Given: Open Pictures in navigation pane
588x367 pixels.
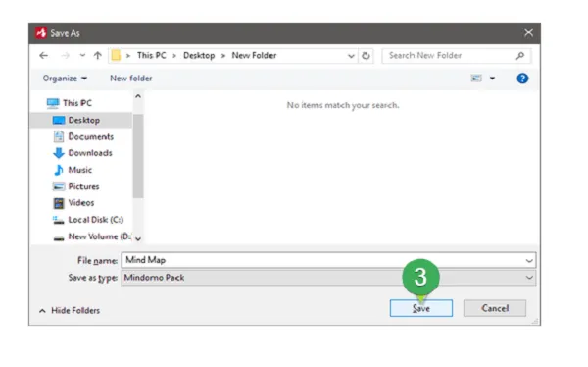Looking at the screenshot, I should click(83, 186).
